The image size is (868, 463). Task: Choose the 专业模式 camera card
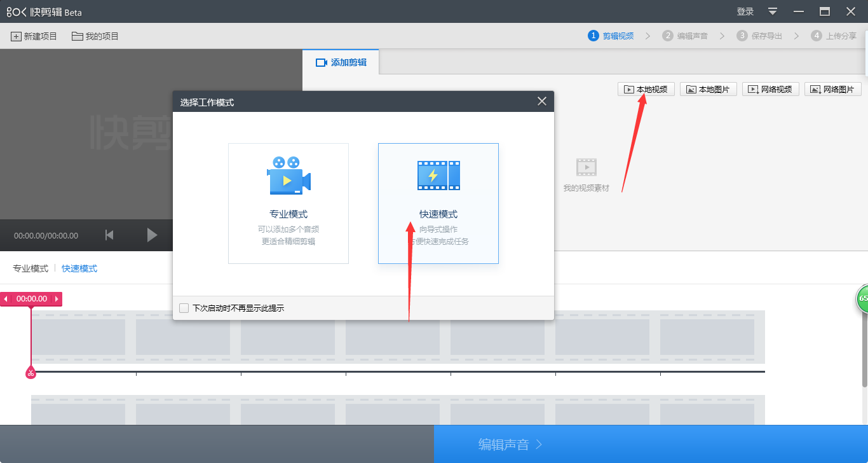pyautogui.click(x=288, y=204)
